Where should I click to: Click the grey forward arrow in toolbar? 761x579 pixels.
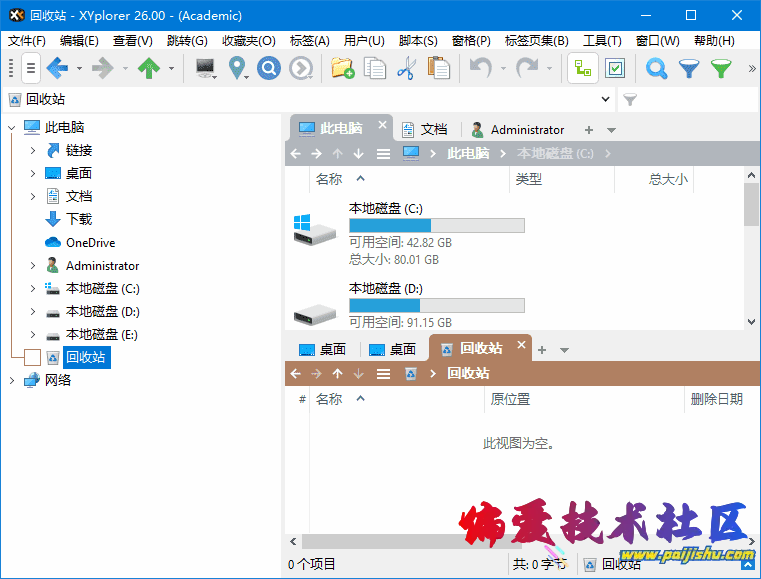103,68
